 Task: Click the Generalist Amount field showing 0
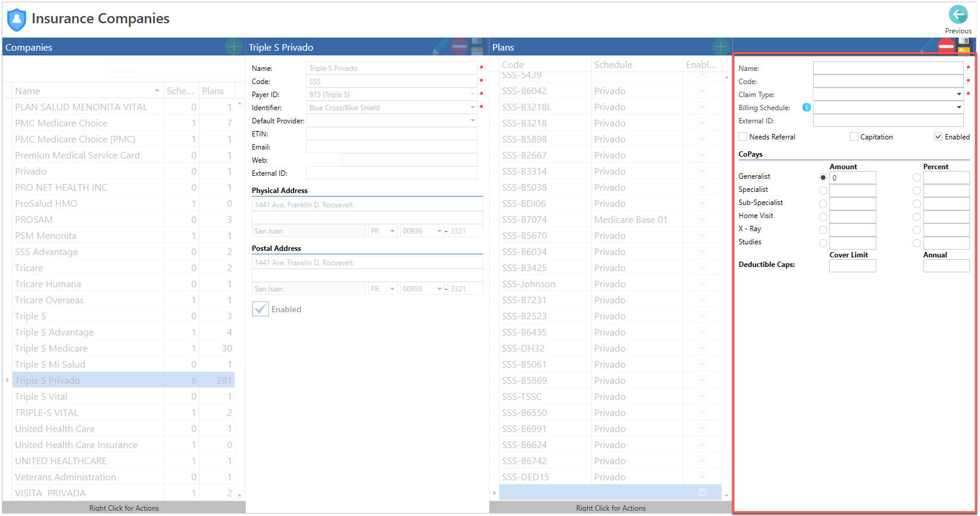click(x=853, y=178)
